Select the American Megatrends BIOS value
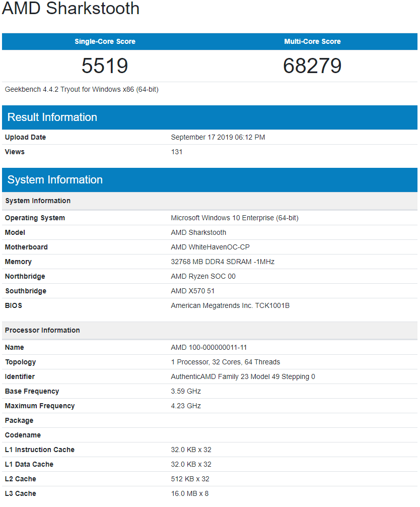This screenshot has width=420, height=507. click(231, 305)
